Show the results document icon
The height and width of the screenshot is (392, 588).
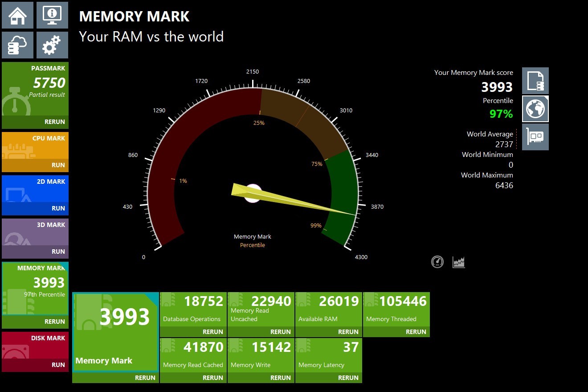pos(535,81)
